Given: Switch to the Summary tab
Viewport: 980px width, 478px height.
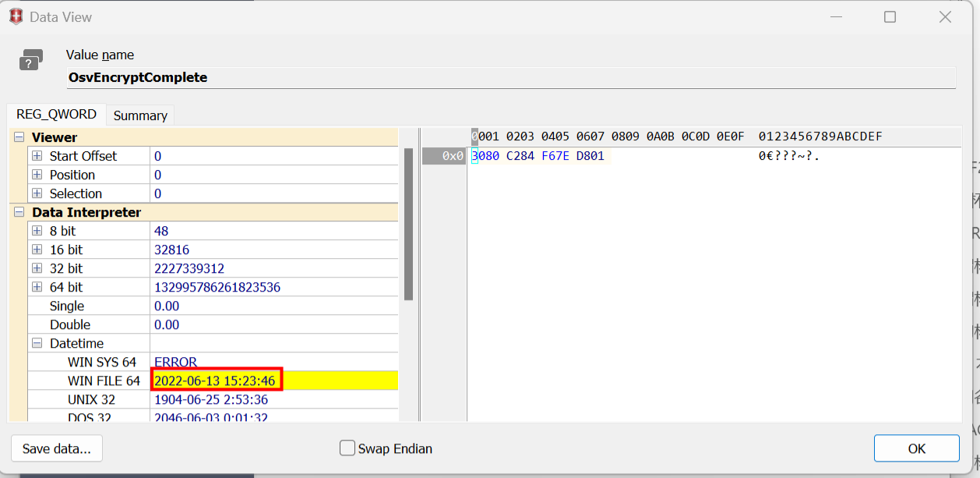Looking at the screenshot, I should (140, 115).
